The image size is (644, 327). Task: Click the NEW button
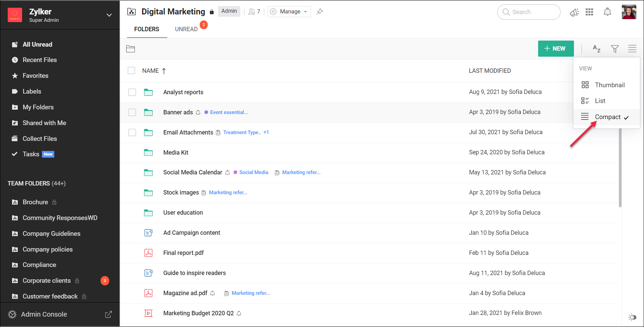click(x=556, y=49)
